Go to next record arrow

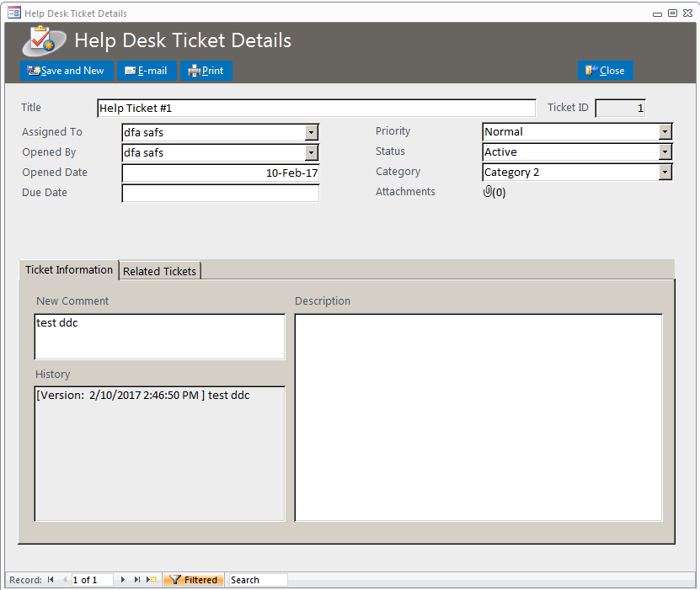point(123,580)
